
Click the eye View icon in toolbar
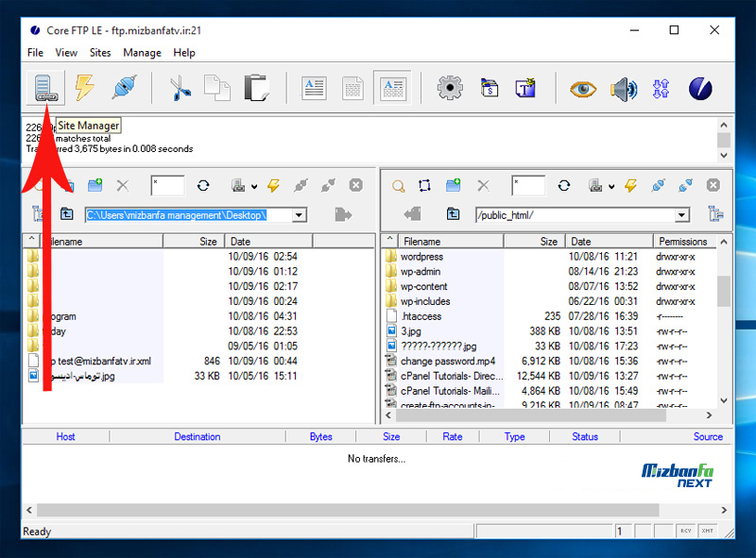point(583,89)
